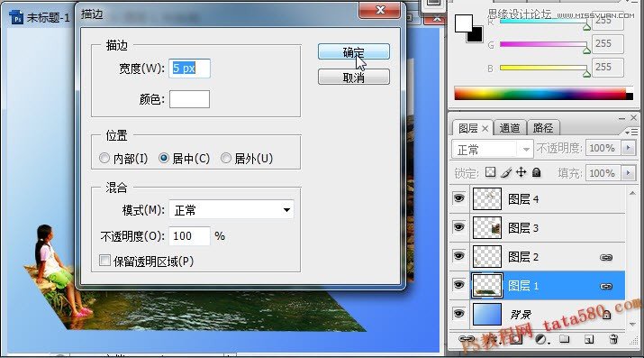Click the link icon on 图层 2
The height and width of the screenshot is (358, 644).
pos(606,257)
